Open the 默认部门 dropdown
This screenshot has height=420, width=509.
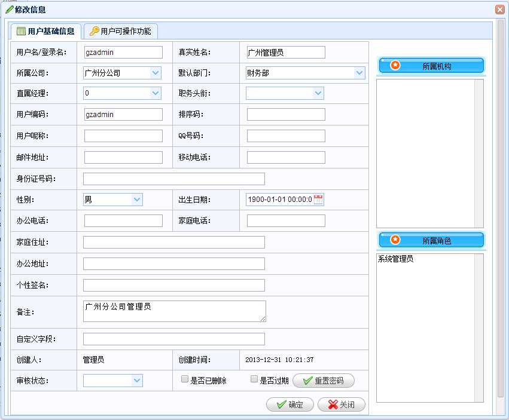tap(359, 73)
